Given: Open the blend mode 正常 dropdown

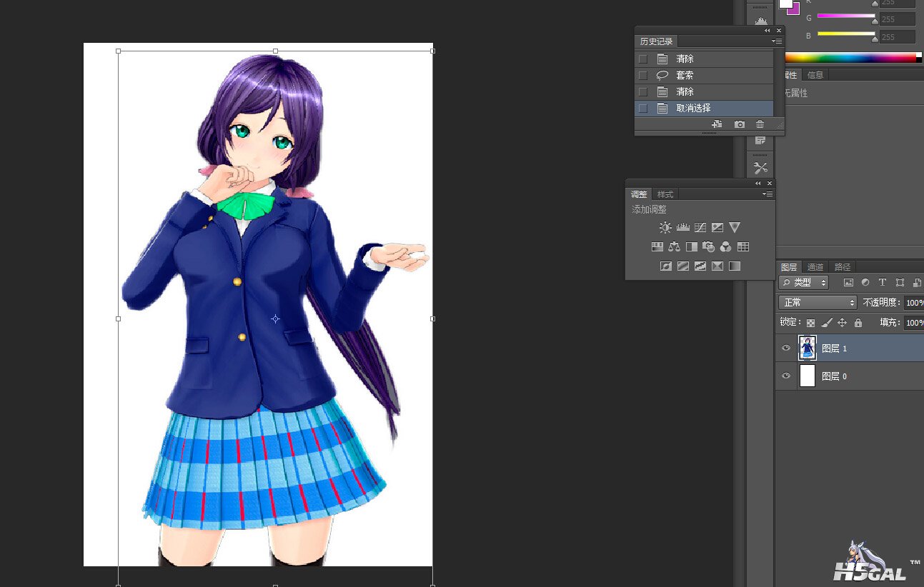Looking at the screenshot, I should [x=818, y=303].
